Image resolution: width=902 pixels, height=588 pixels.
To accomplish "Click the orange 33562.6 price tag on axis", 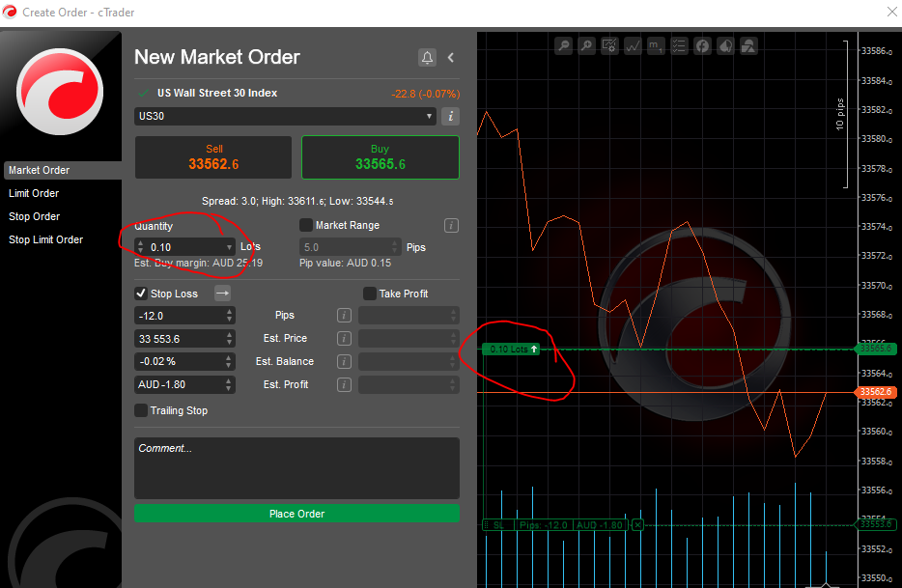I will (x=876, y=392).
